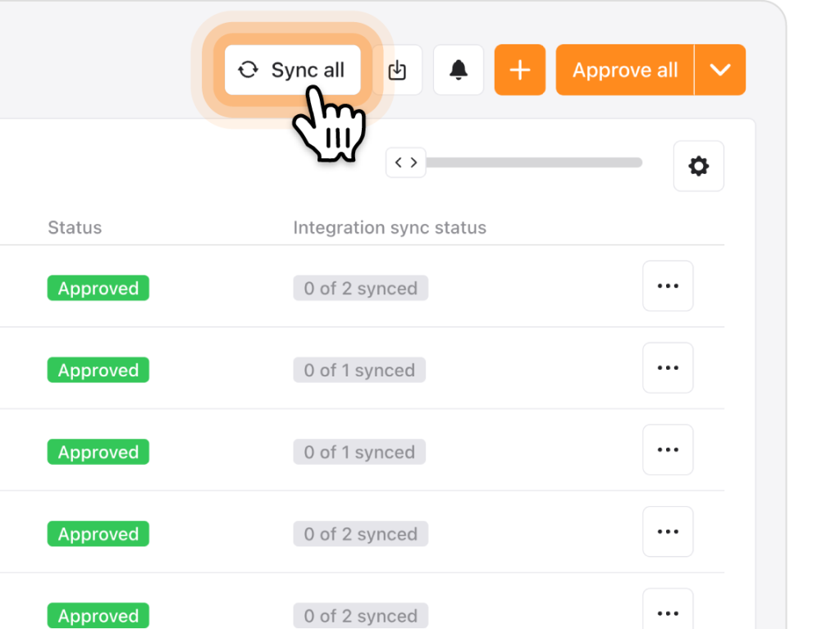Click the third row's Approved badge
This screenshot has height=629, width=840.
[98, 453]
